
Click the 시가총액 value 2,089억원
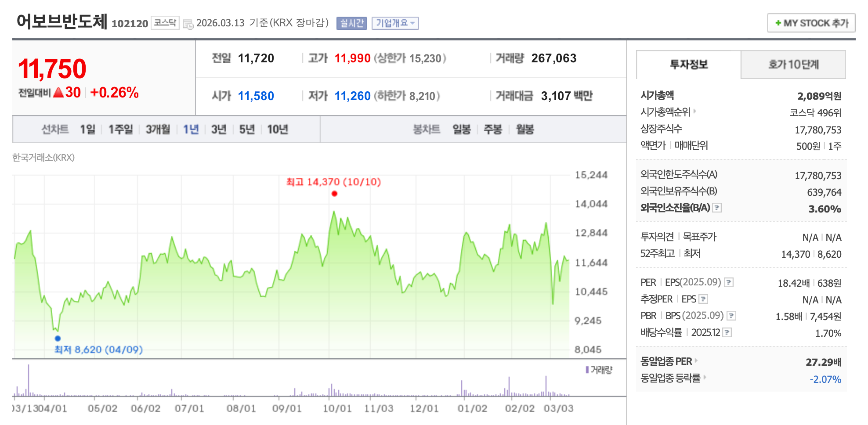pos(819,96)
